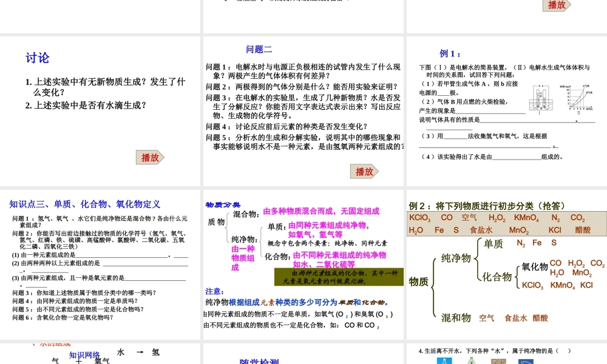Click the partially visible 播放 button above the 例1 slide

point(557,5)
